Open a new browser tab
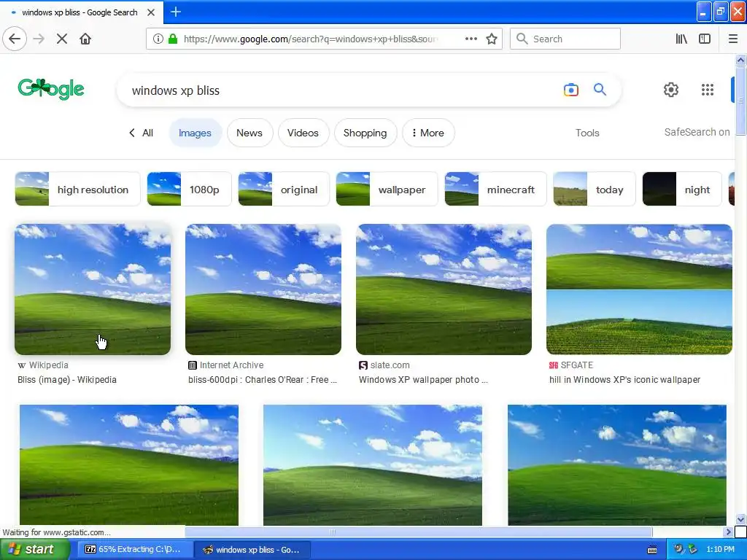 click(x=175, y=12)
